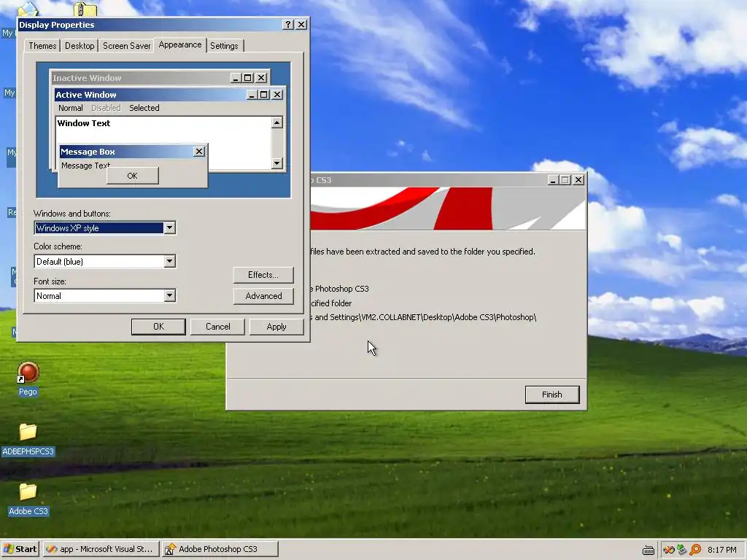Switch to the Settings tab
This screenshot has height=560, width=747.
[224, 46]
